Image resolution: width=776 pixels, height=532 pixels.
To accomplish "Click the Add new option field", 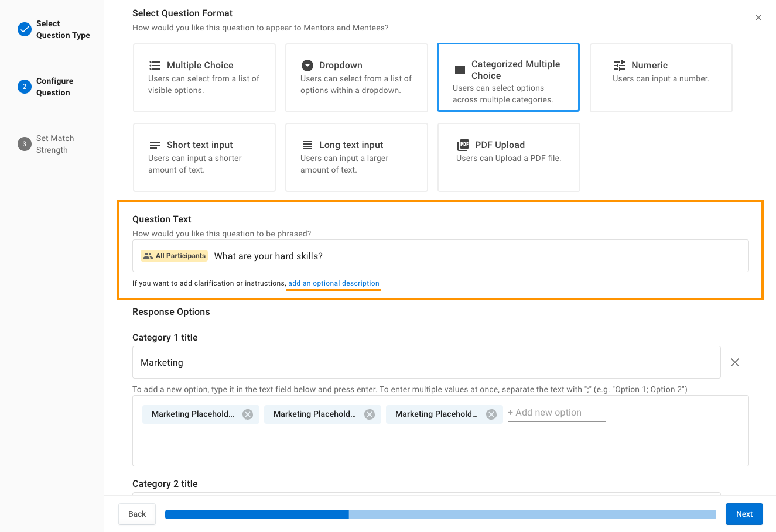I will click(556, 413).
